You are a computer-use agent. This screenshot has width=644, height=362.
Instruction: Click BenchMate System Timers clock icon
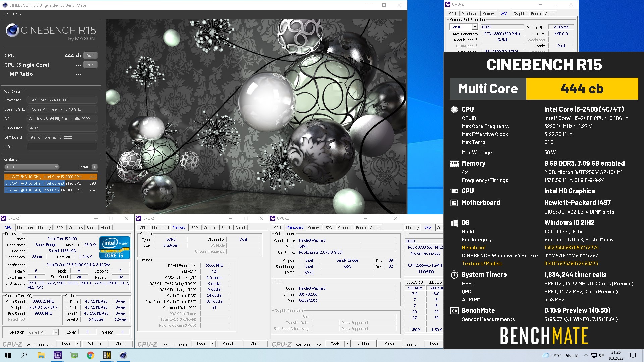pos(454,275)
